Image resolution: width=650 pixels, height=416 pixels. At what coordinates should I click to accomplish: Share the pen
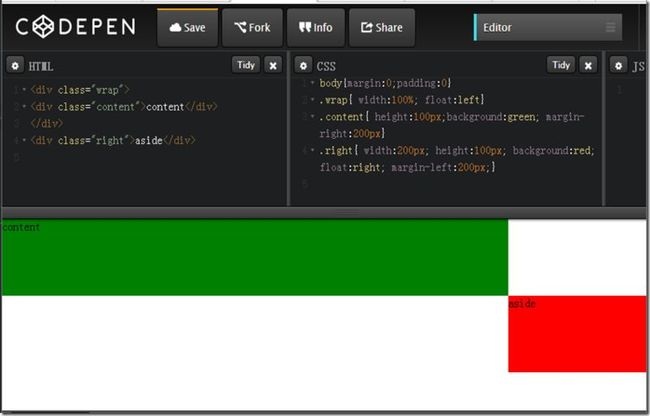(x=382, y=27)
